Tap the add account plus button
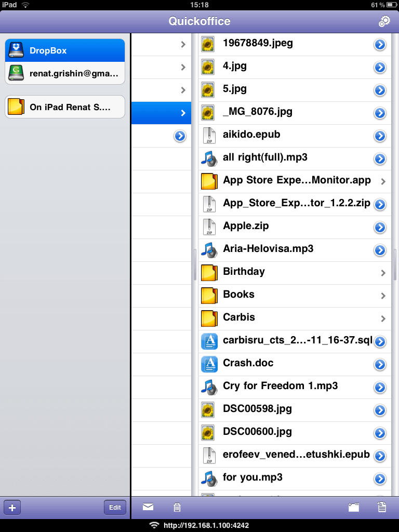Screen dimensions: 399x532 pos(12,508)
